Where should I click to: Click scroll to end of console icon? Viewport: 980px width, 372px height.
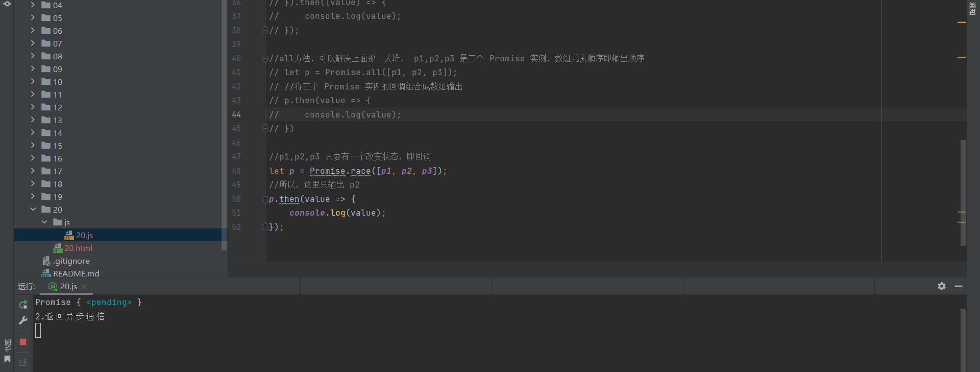(x=23, y=362)
